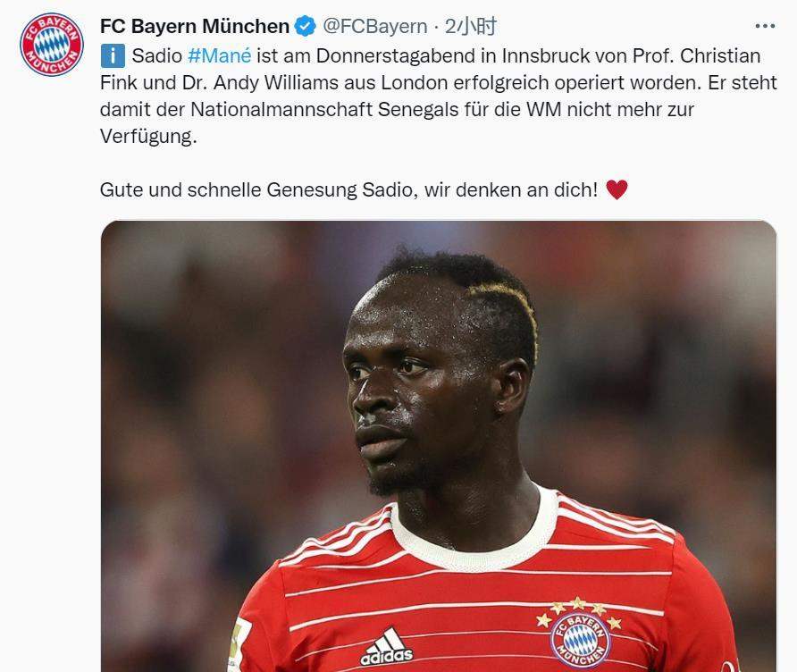Click the FC Bayern München profile avatar
The width and height of the screenshot is (797, 672).
pos(51,44)
